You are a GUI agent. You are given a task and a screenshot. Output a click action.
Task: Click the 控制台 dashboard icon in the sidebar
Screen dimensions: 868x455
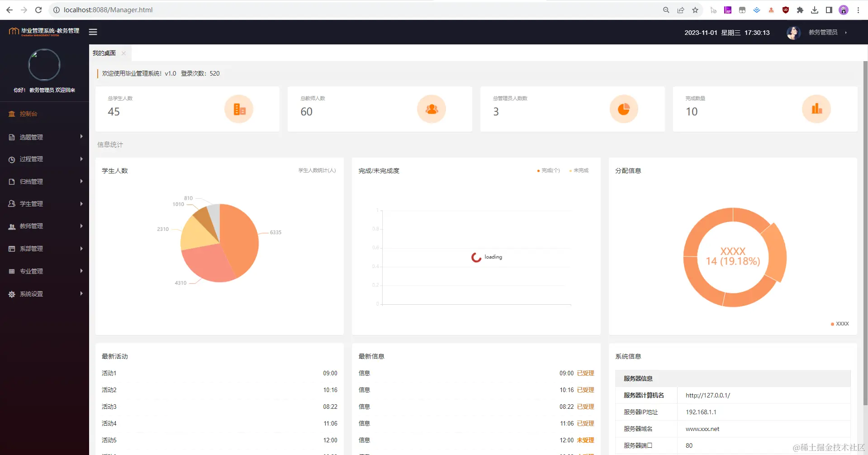click(12, 114)
